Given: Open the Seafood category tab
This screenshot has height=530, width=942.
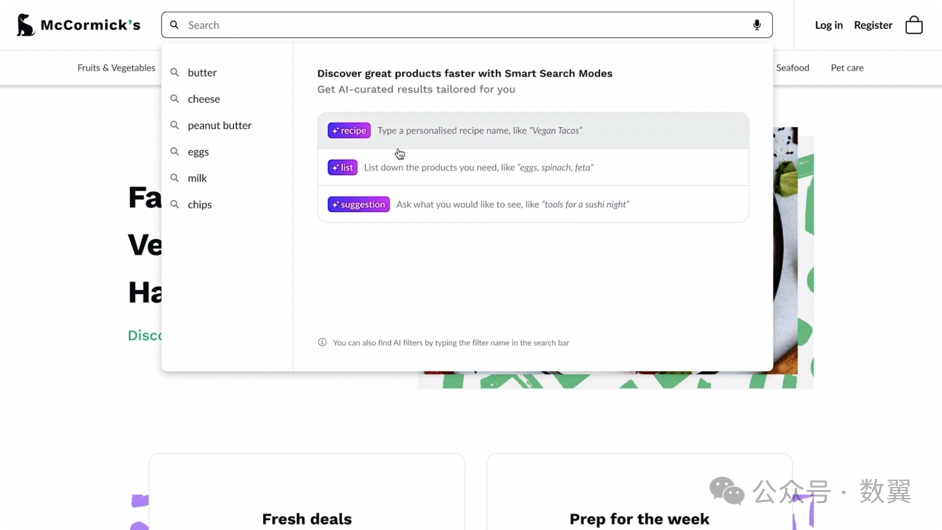Looking at the screenshot, I should [x=792, y=68].
